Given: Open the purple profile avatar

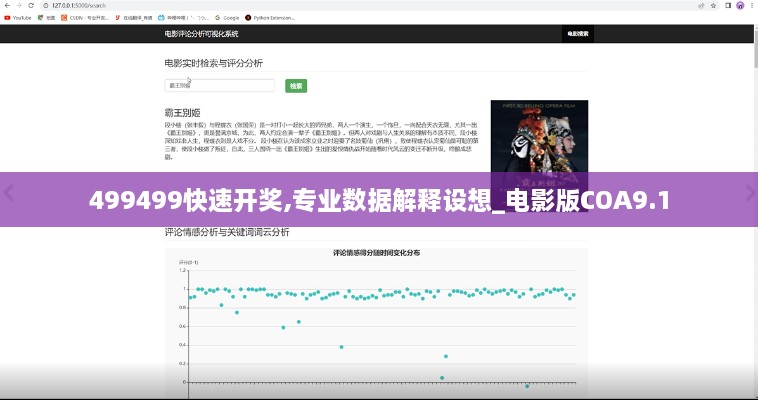Looking at the screenshot, I should pos(740,5).
